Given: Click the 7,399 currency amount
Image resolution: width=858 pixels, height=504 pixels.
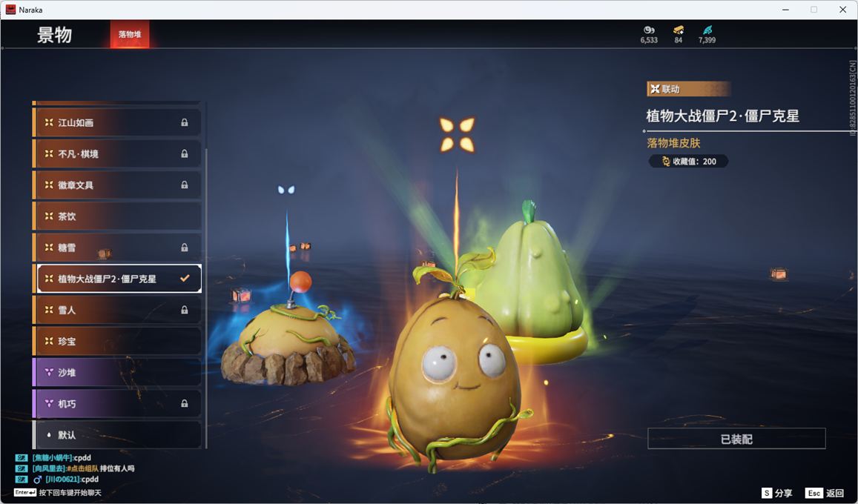Looking at the screenshot, I should 707,40.
